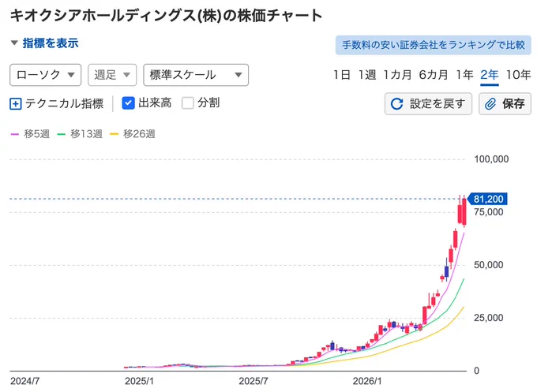
Task: Open the ローソク chart type dropdown
Action: (x=46, y=75)
